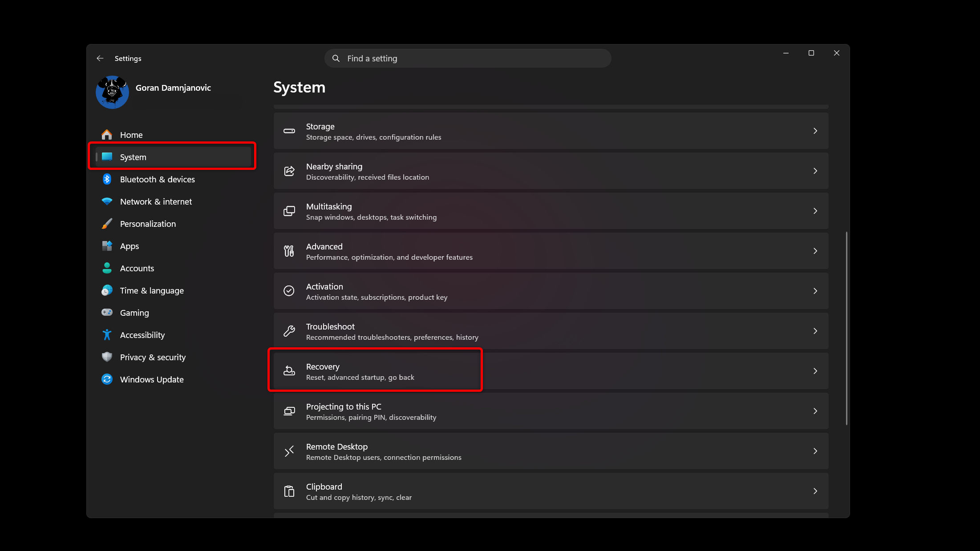Click the Time & language globe icon
The width and height of the screenshot is (980, 551).
click(107, 290)
